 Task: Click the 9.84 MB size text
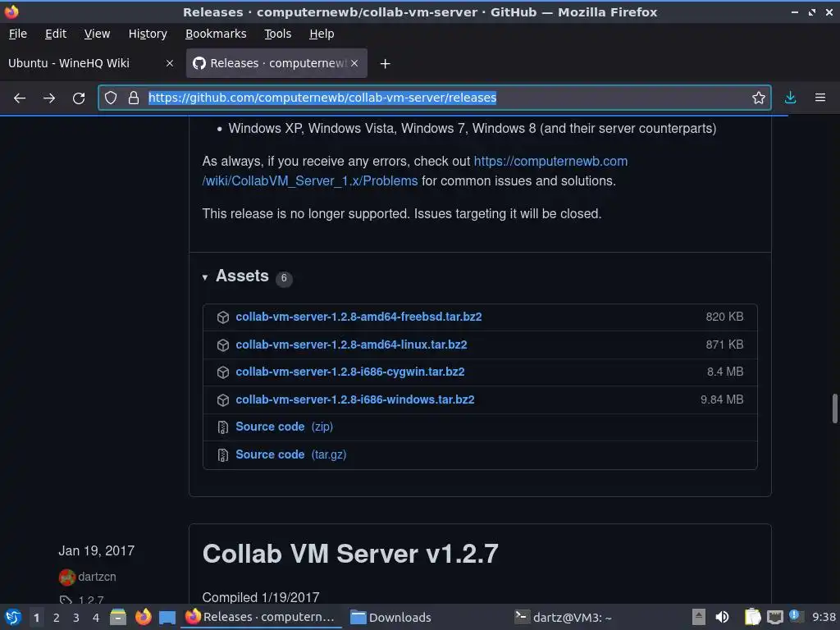(722, 399)
